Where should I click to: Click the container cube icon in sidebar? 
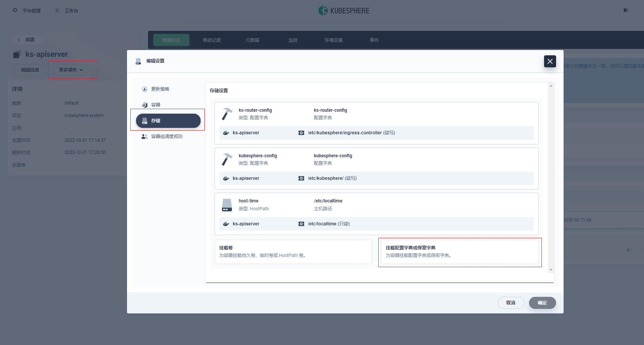144,105
